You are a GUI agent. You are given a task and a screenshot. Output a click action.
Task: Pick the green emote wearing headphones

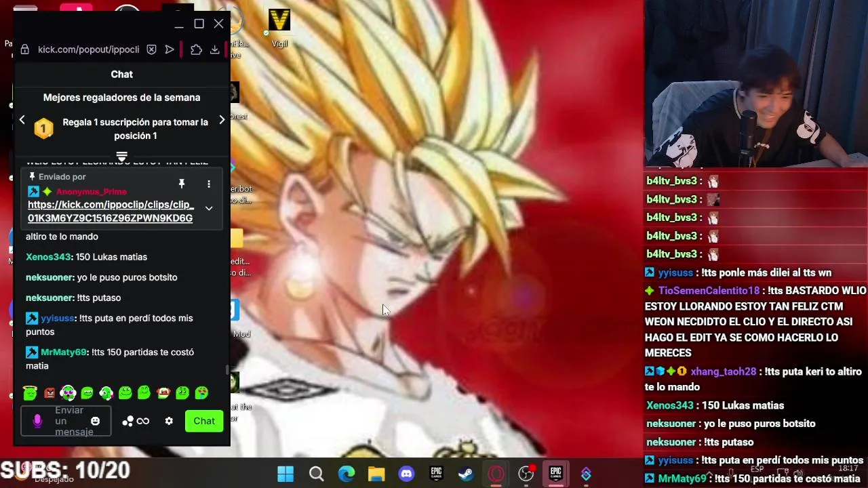68,392
